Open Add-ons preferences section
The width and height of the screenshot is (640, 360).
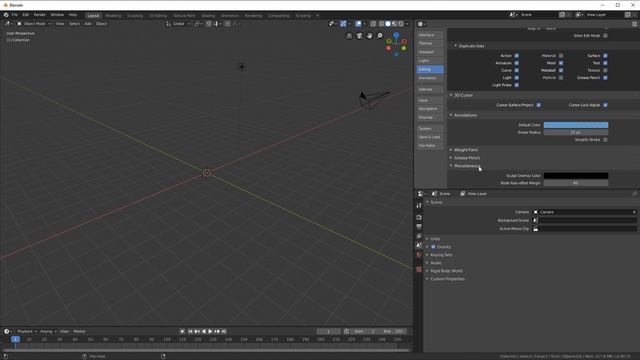[x=430, y=89]
